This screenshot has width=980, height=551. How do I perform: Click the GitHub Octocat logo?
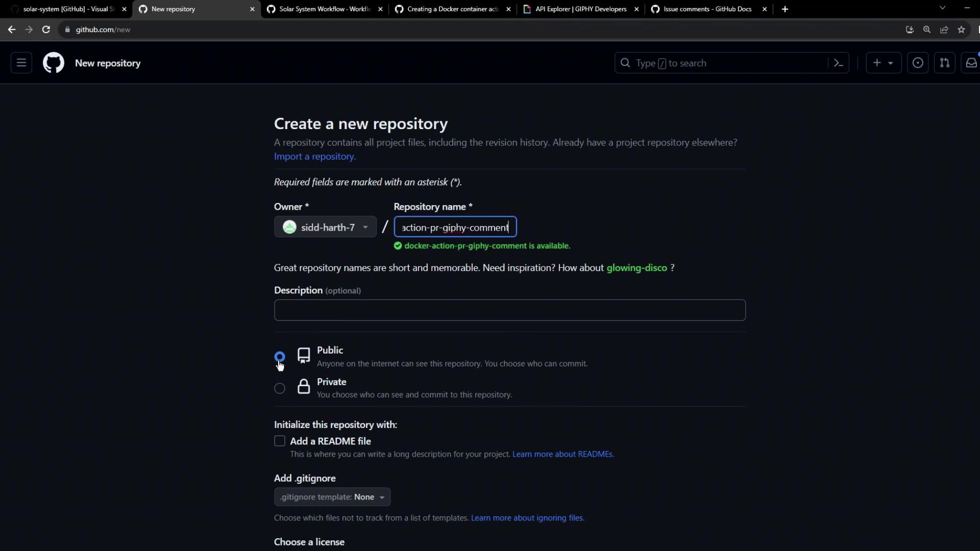coord(54,63)
